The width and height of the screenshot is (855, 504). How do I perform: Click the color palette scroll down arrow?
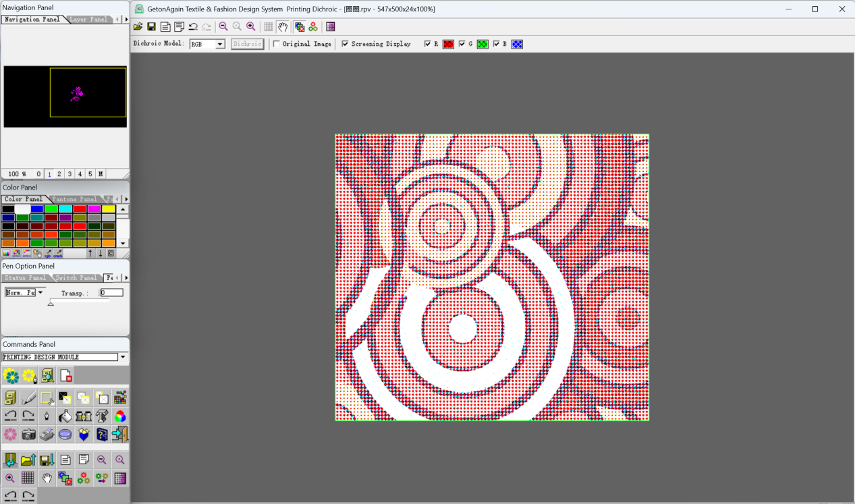pyautogui.click(x=123, y=244)
